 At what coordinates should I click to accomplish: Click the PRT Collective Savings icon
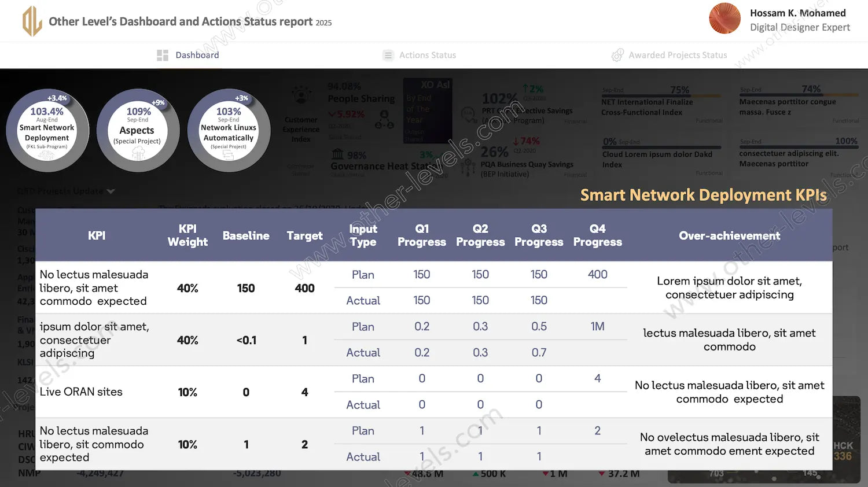[x=469, y=115]
